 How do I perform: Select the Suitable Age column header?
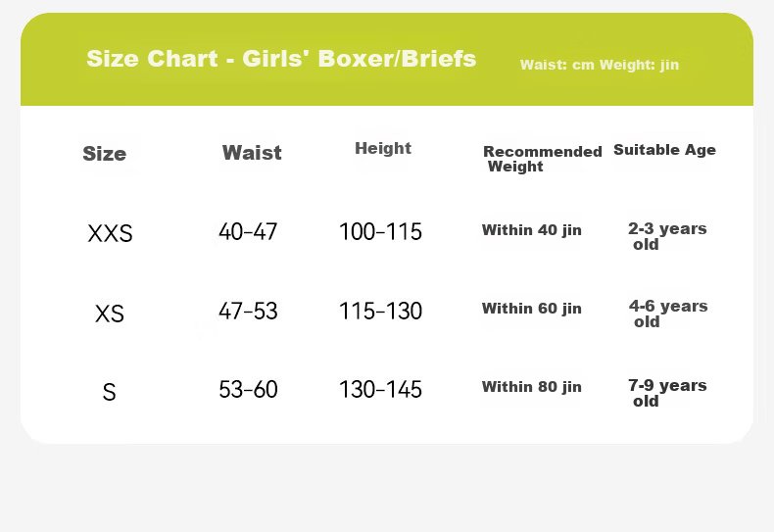coord(664,150)
